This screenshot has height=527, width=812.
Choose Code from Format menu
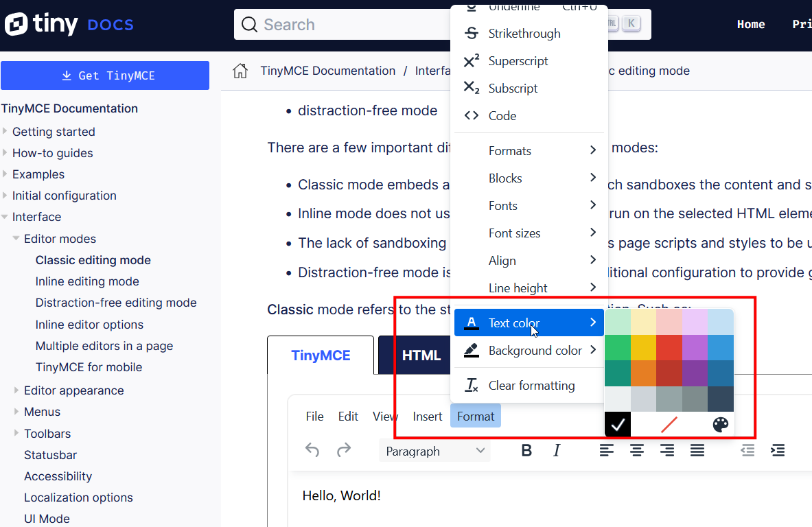(529, 116)
